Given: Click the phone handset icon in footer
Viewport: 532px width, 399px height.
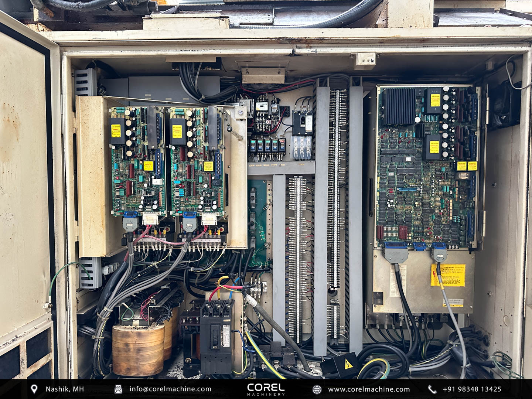Looking at the screenshot, I should coord(432,389).
